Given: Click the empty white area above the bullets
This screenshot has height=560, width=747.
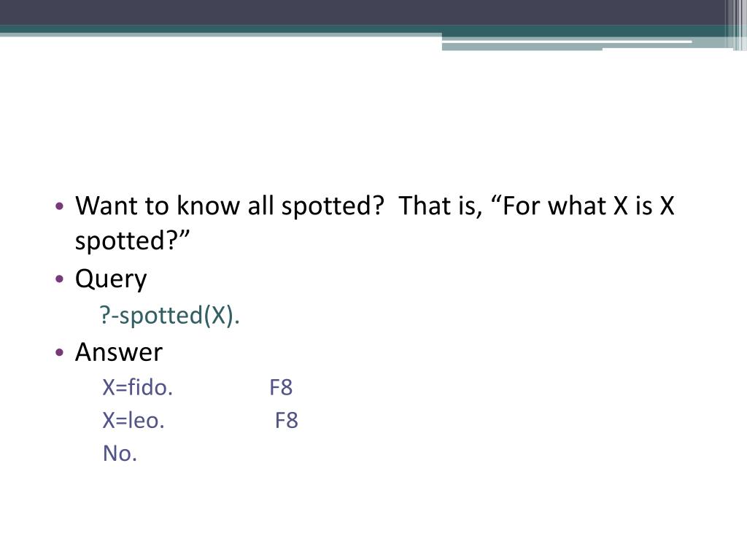Looking at the screenshot, I should pyautogui.click(x=373, y=119).
